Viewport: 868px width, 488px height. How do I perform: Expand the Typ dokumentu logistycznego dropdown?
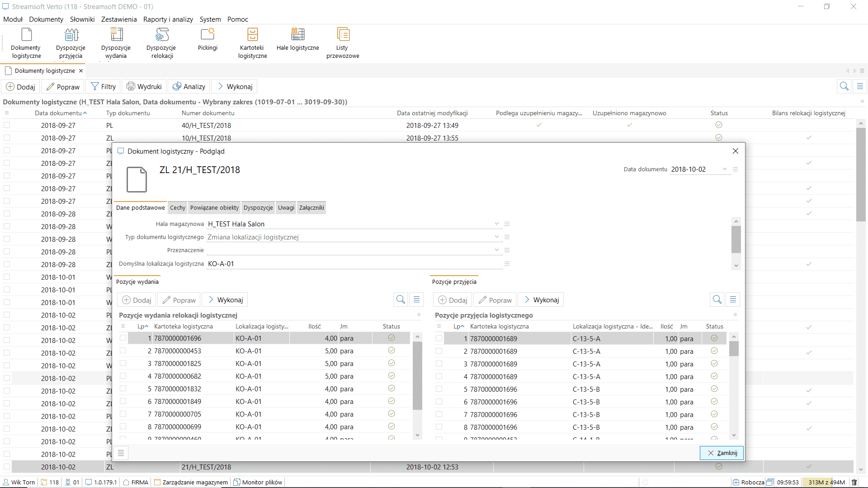[x=496, y=236]
